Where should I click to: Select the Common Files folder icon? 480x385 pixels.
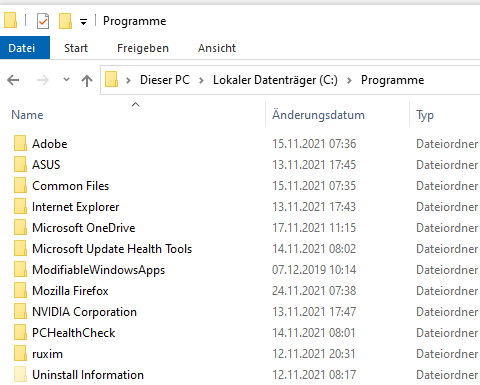tap(20, 185)
